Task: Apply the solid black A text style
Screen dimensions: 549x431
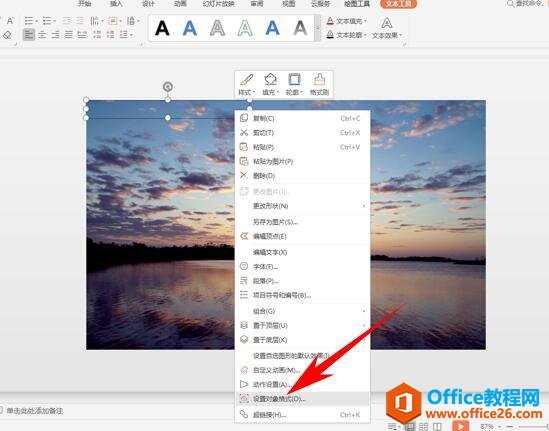Action: [162, 28]
